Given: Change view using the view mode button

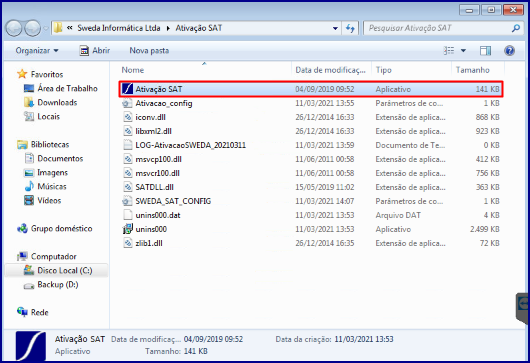Looking at the screenshot, I should click(x=449, y=51).
